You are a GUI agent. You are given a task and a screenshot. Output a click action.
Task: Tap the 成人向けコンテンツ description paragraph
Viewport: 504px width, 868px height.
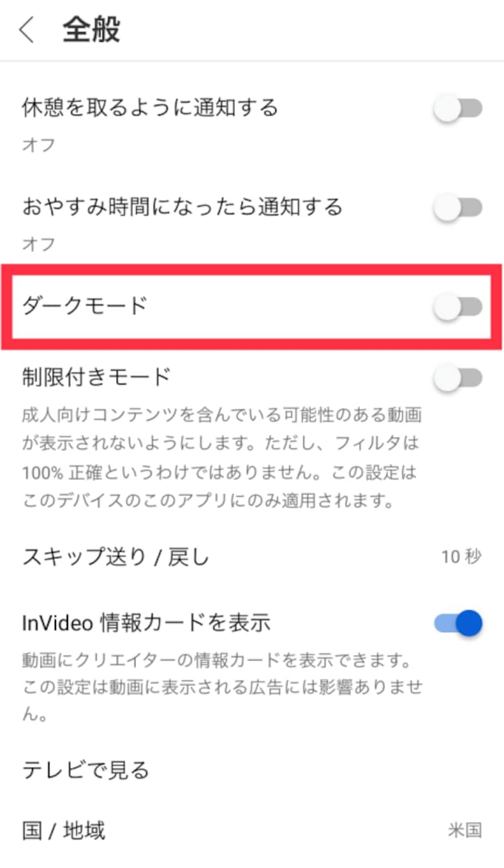click(x=221, y=458)
